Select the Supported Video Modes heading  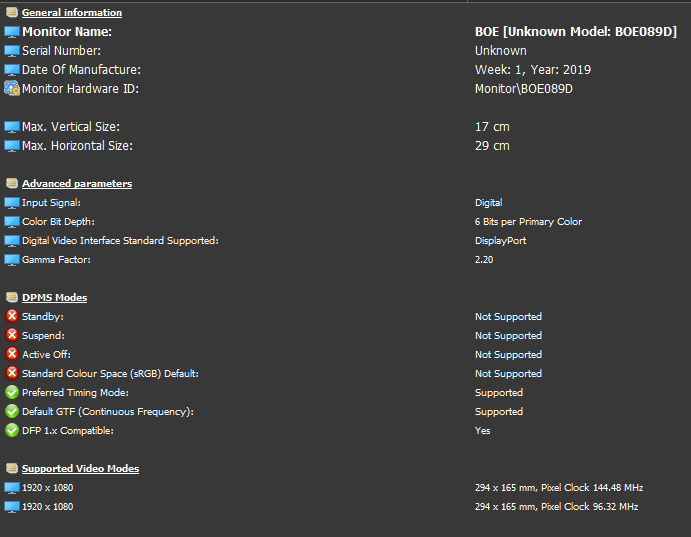coord(80,468)
